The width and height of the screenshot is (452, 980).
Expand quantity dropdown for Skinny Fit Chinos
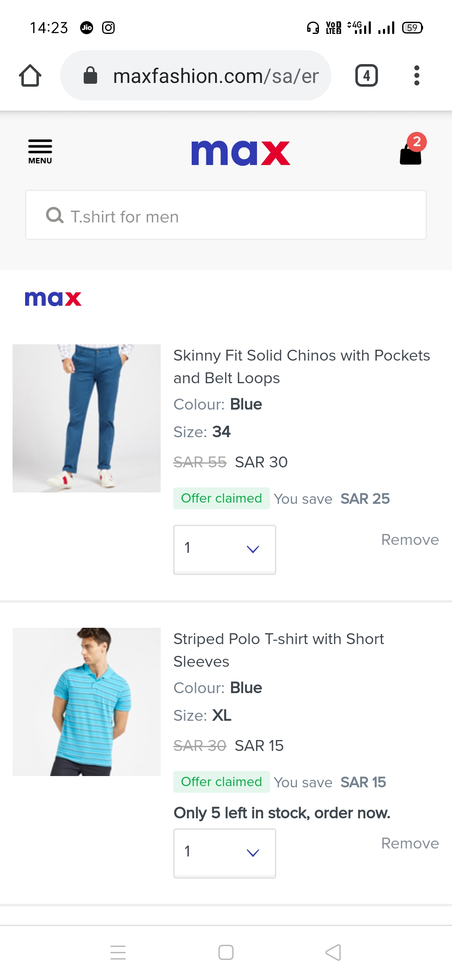(x=225, y=549)
